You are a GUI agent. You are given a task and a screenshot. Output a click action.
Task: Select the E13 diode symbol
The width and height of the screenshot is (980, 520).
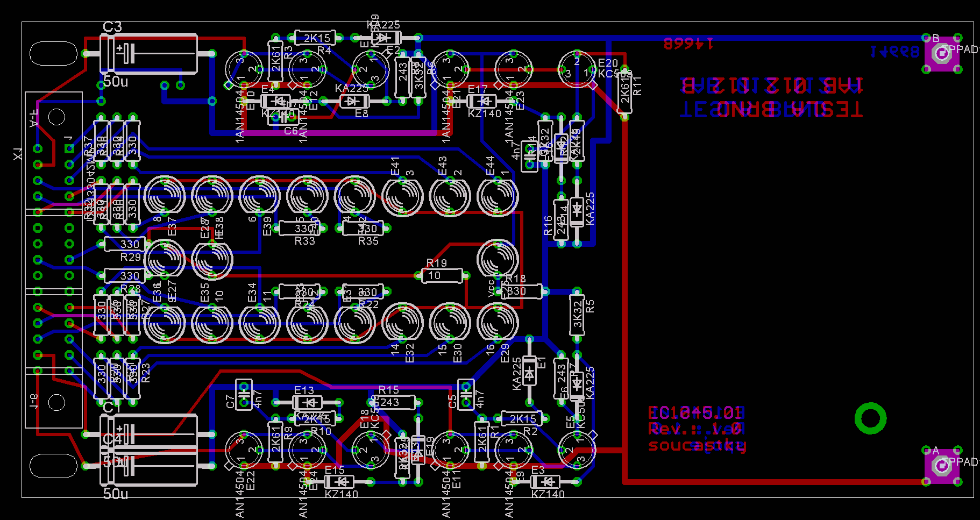[x=308, y=402]
